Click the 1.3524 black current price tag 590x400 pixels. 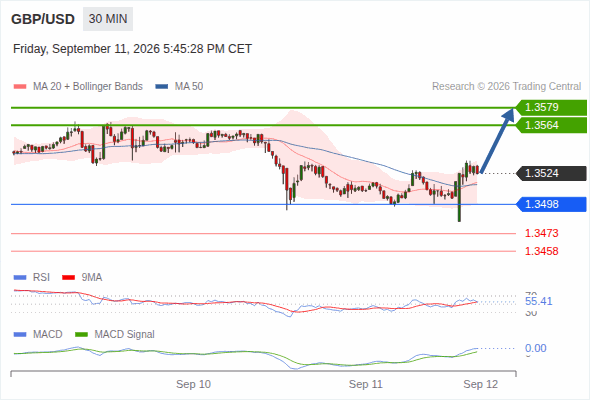(x=551, y=173)
